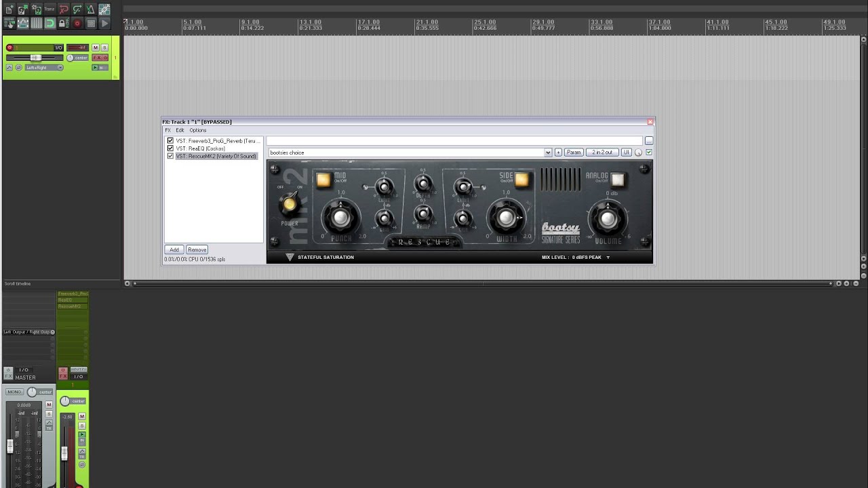
Task: Open track 1 I/O routing button
Action: (x=58, y=47)
